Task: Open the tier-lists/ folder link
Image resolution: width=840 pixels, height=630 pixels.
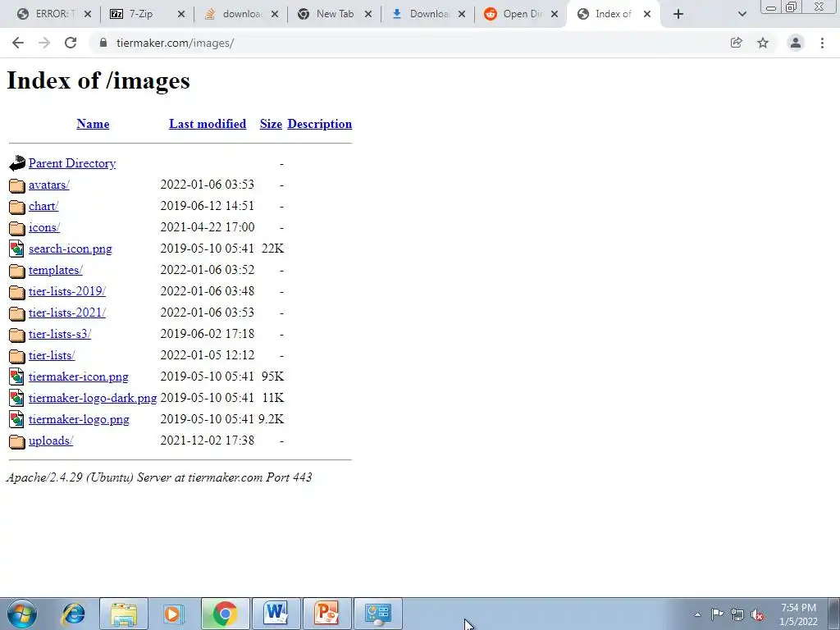Action: (52, 356)
